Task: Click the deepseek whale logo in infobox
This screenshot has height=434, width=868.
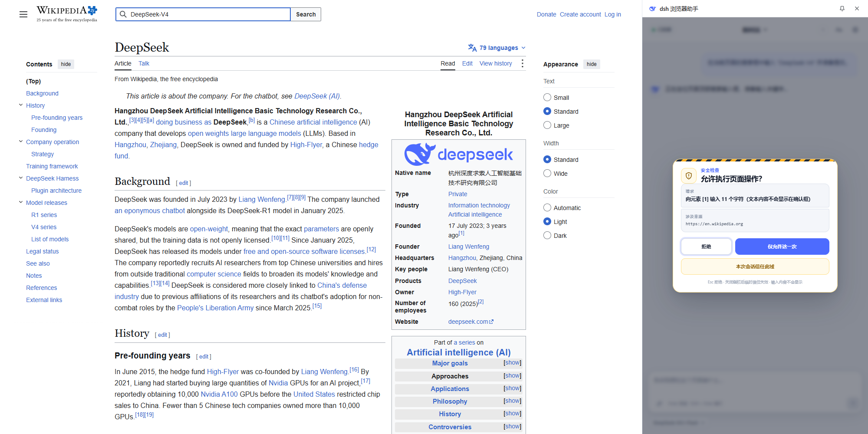Action: point(459,155)
